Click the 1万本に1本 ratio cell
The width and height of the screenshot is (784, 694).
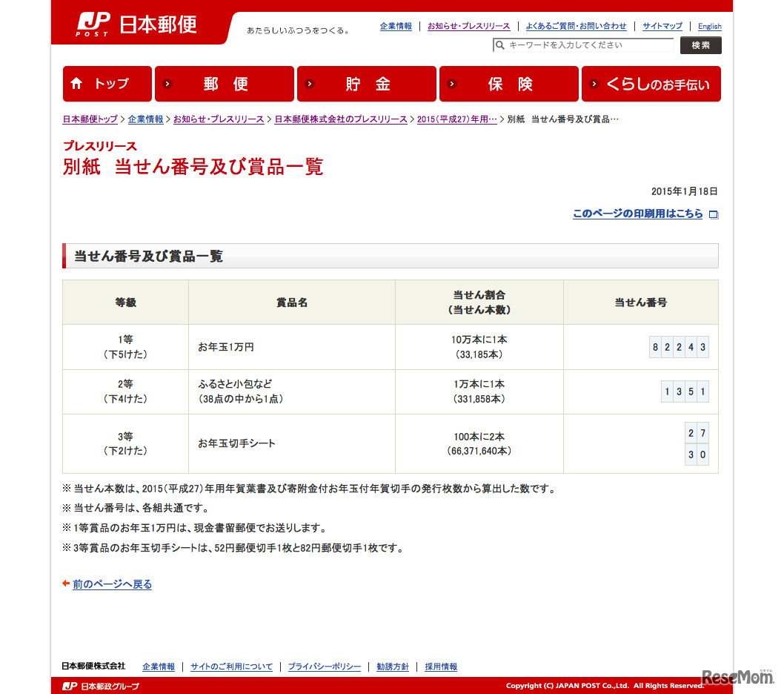coord(479,391)
